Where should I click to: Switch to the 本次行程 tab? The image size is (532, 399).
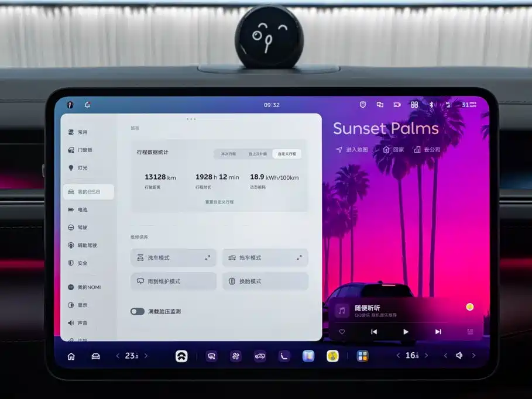click(x=228, y=154)
